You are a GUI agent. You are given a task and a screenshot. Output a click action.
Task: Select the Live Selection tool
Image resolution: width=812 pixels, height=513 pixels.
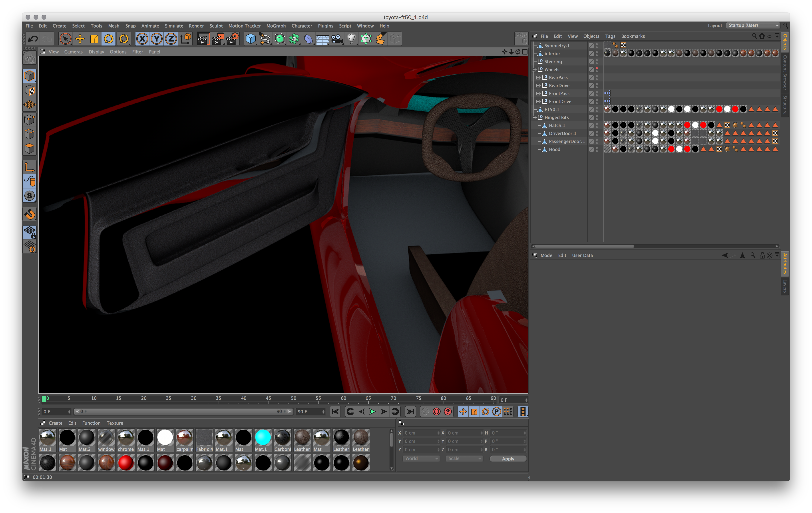(65, 39)
